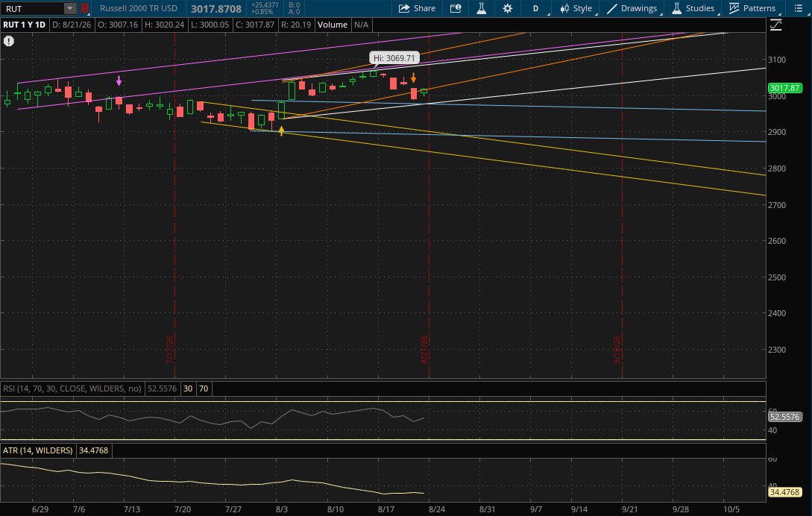Open the list menu icon at top right
This screenshot has width=812, height=516.
pos(798,8)
